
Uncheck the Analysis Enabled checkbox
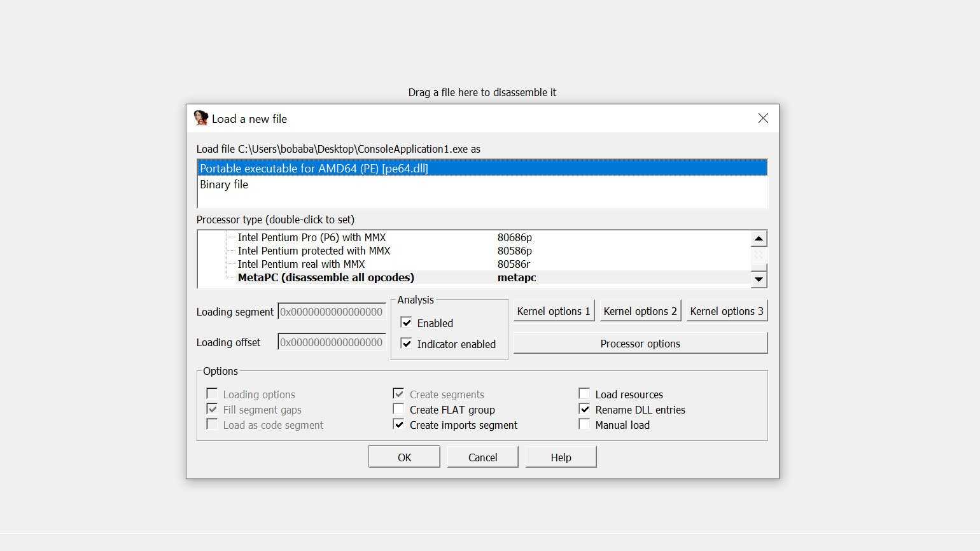click(407, 323)
